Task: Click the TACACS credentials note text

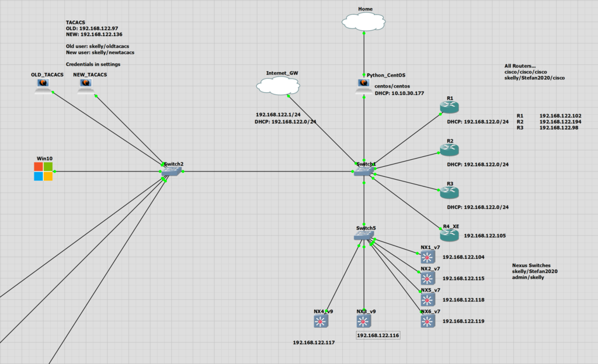Action: click(100, 43)
